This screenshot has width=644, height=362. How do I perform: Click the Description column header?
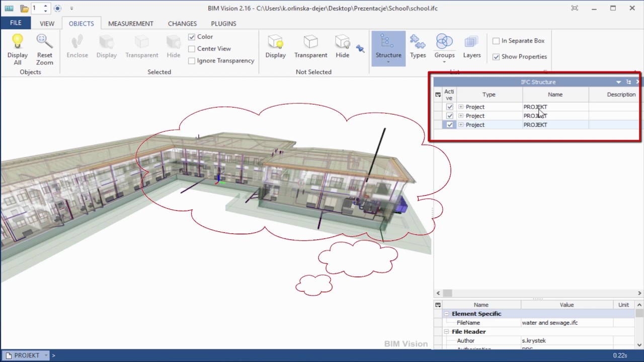(x=616, y=95)
